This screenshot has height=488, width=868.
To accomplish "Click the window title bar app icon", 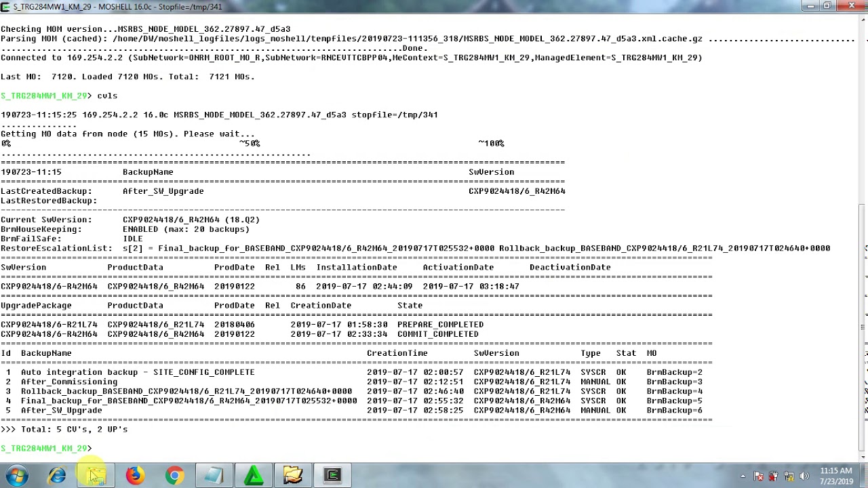I will [x=6, y=7].
